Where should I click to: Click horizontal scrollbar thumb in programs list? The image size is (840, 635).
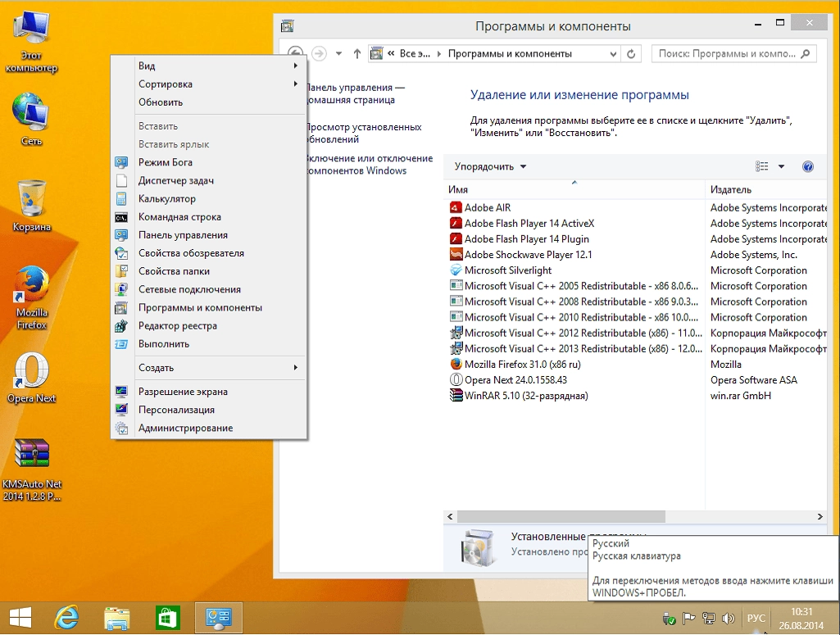pos(561,516)
